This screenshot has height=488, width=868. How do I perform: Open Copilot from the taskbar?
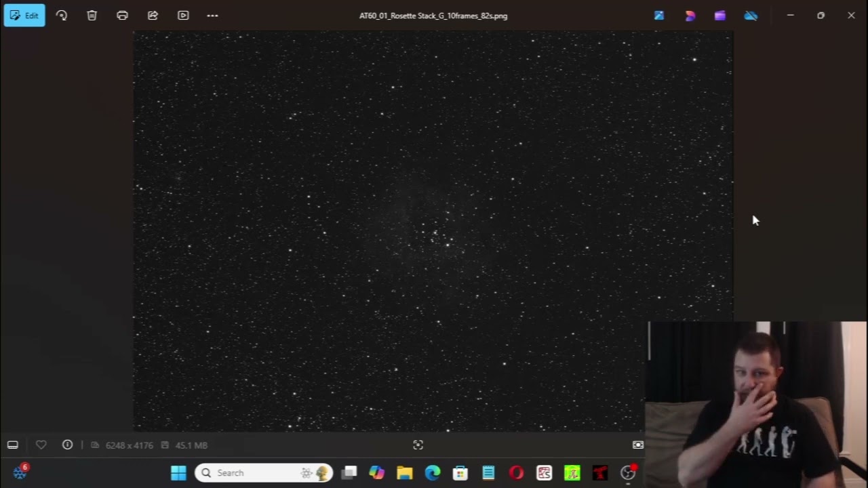point(376,473)
